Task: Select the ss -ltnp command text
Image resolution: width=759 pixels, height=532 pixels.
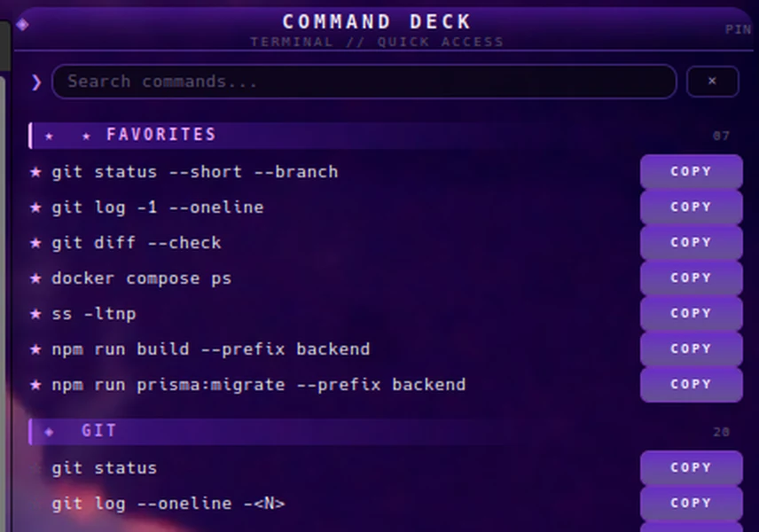Action: pos(94,314)
